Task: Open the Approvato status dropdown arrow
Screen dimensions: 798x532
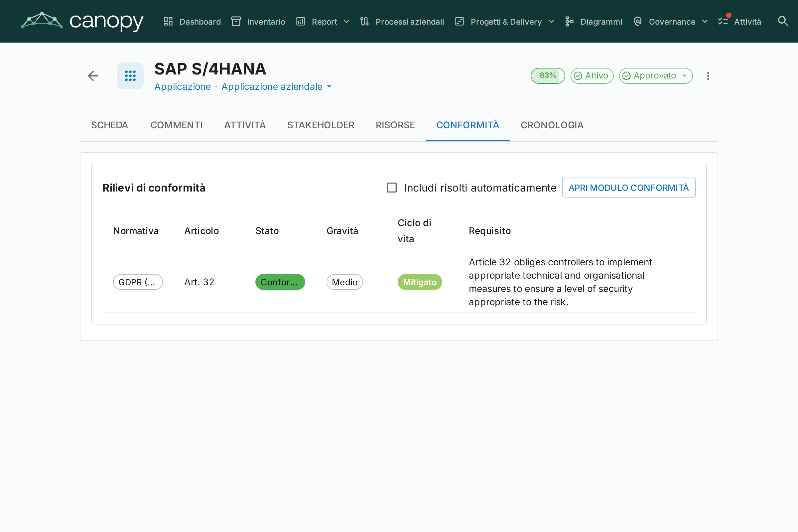Action: [684, 76]
